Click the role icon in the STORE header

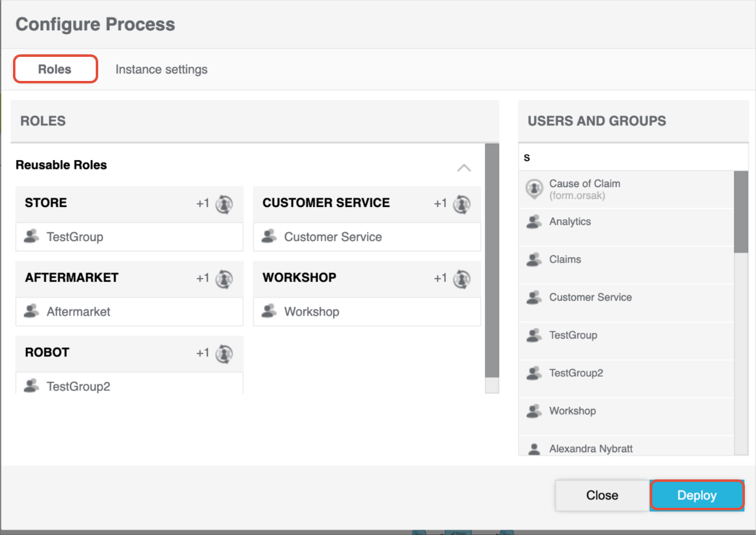224,204
